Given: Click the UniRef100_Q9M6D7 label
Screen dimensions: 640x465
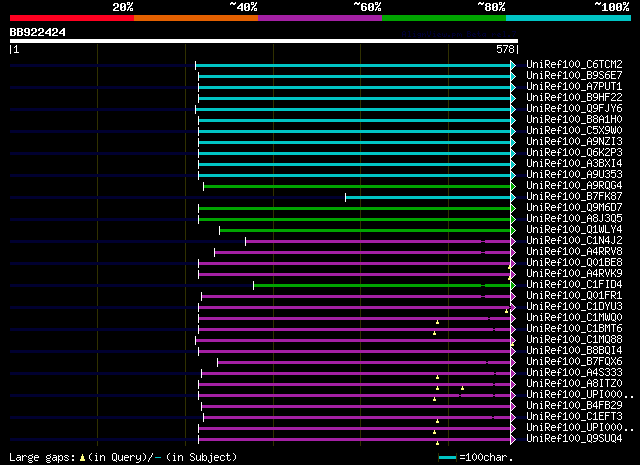Looking at the screenshot, I should (574, 208).
